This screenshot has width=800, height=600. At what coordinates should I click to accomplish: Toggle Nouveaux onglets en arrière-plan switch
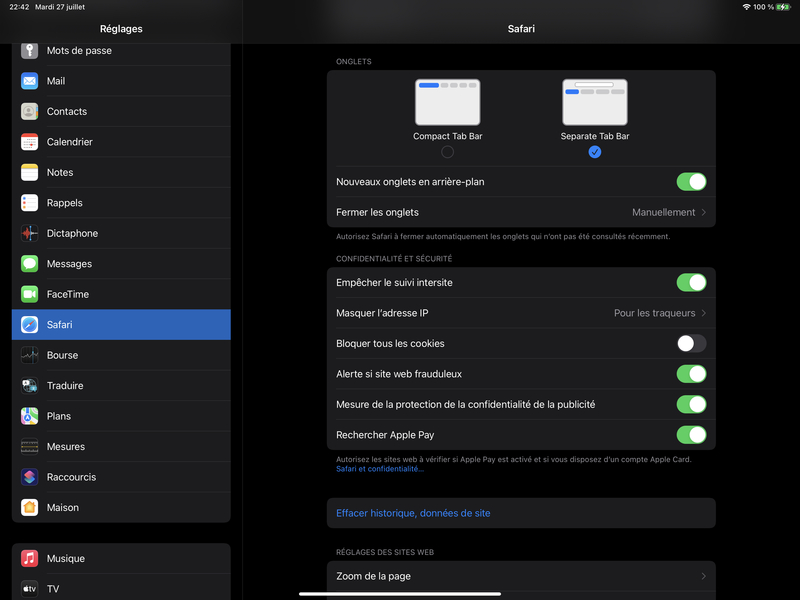tap(691, 182)
